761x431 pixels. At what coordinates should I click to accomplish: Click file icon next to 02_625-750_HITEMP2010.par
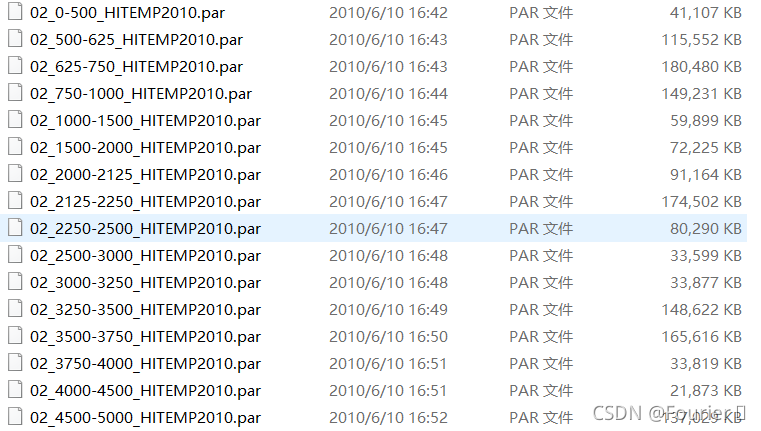tap(15, 66)
